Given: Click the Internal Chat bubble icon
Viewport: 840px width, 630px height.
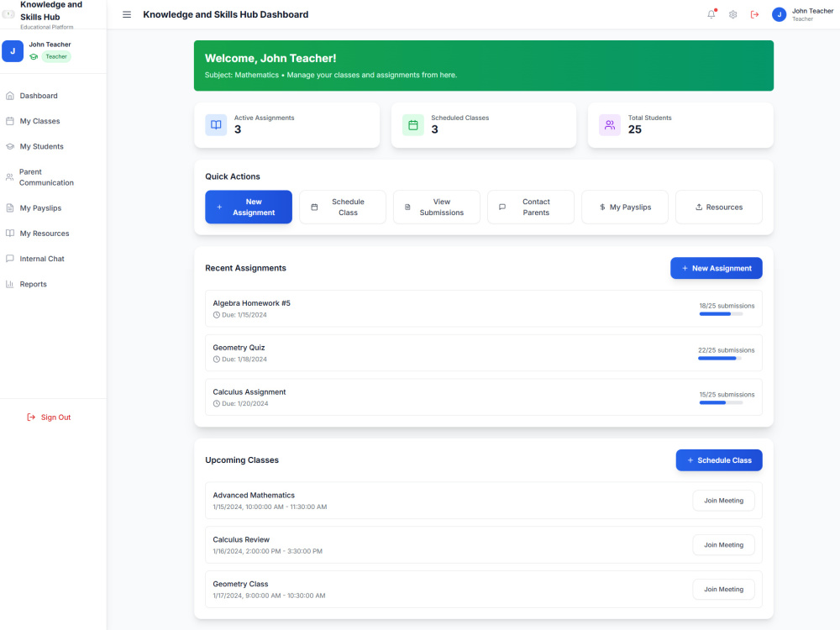Looking at the screenshot, I should [9, 258].
